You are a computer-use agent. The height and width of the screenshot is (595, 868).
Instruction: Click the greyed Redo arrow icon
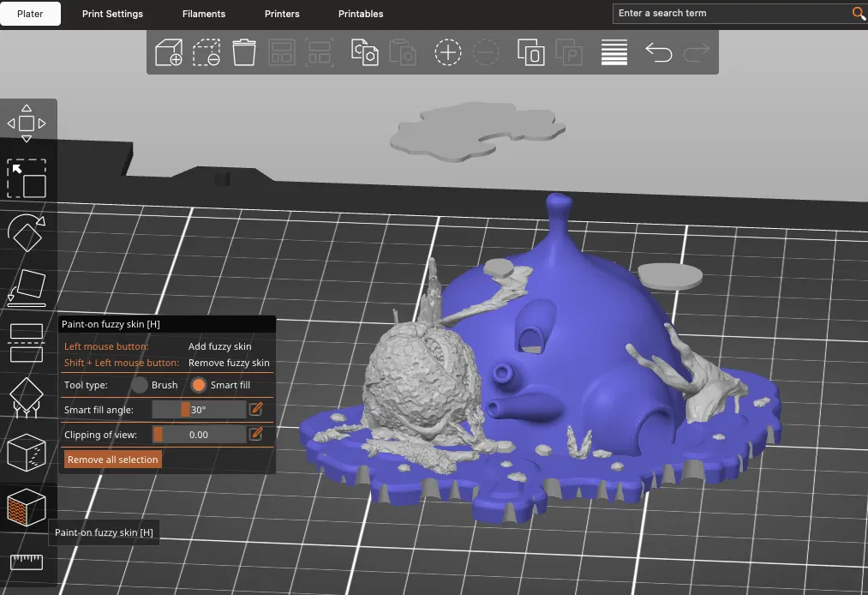pos(697,52)
